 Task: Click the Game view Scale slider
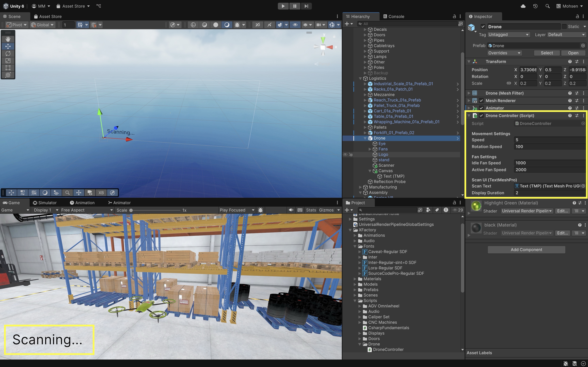click(156, 210)
